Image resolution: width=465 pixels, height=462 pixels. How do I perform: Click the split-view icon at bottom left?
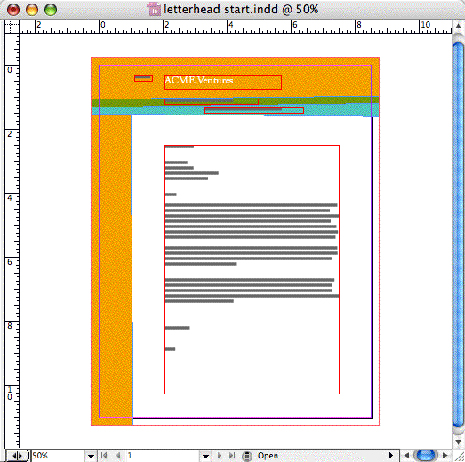(16, 455)
